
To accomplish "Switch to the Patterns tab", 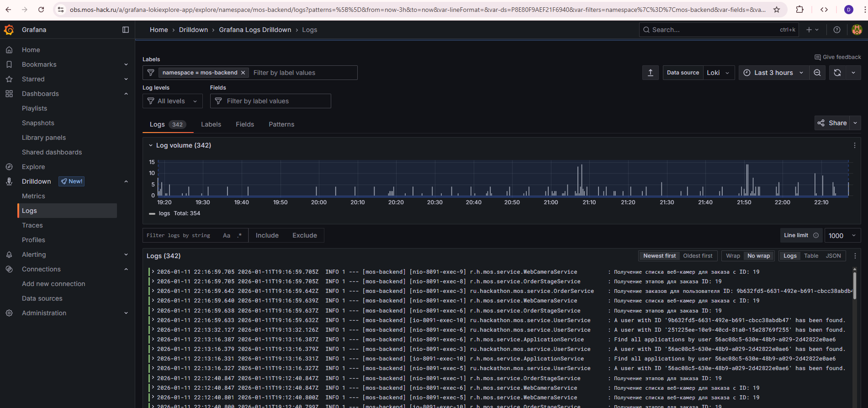I will 281,124.
